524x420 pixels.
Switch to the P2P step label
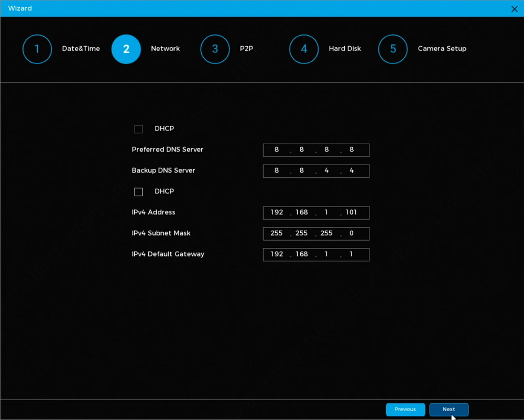(x=246, y=49)
